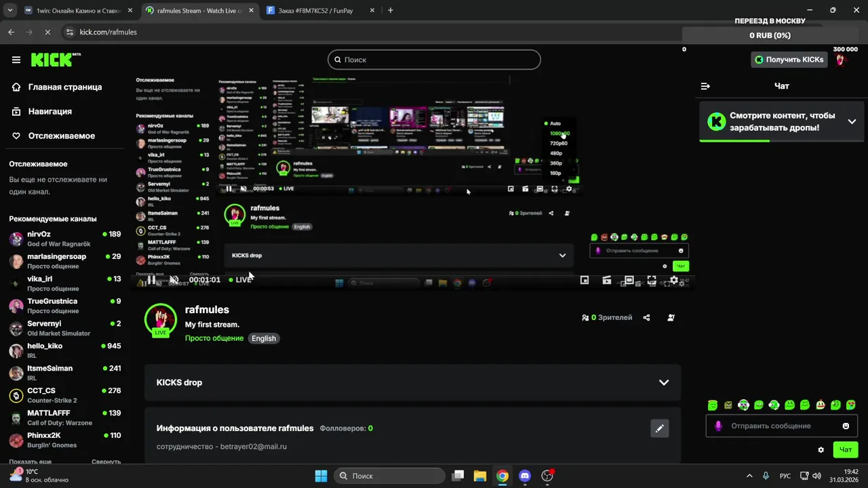Open the Просто общение category link

(214, 338)
